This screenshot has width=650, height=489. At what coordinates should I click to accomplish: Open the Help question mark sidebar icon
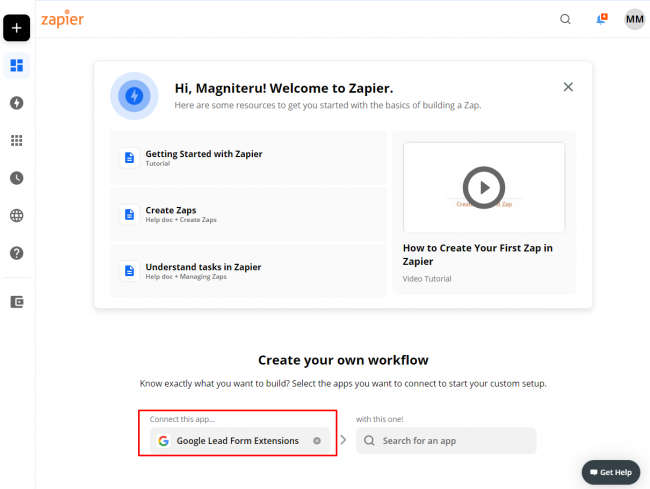tap(16, 253)
